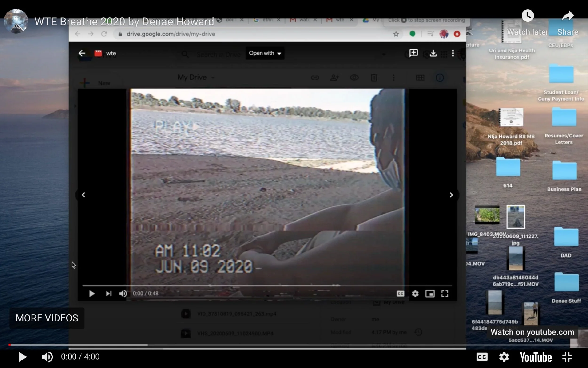588x368 pixels.
Task: Click the eye Preview icon in Drive
Action: click(354, 77)
